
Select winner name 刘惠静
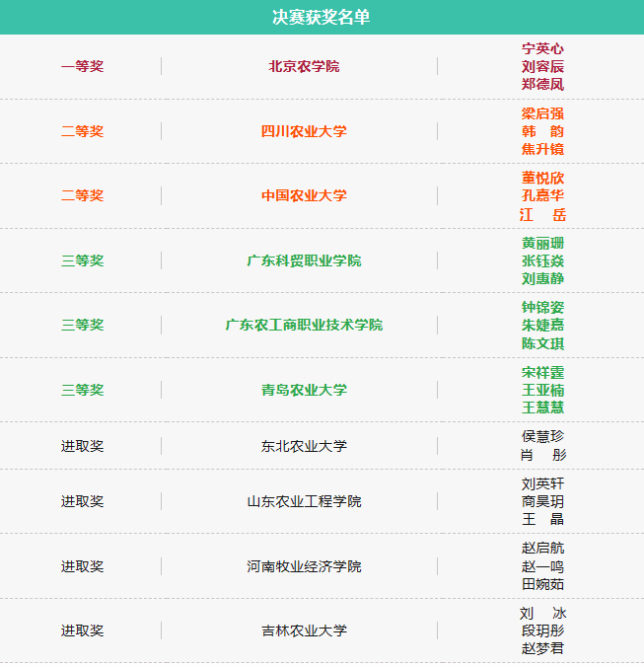(x=542, y=278)
